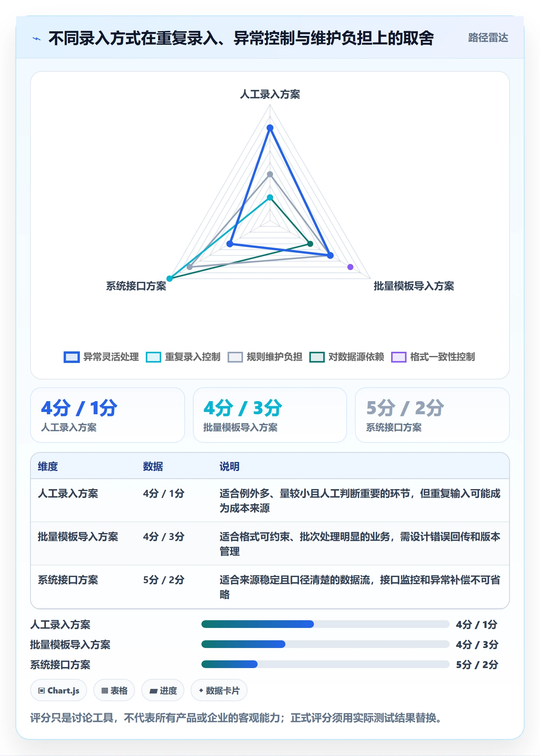This screenshot has height=756, width=540.
Task: Toggle the 规则维护负担 legend swatch
Action: click(x=235, y=357)
